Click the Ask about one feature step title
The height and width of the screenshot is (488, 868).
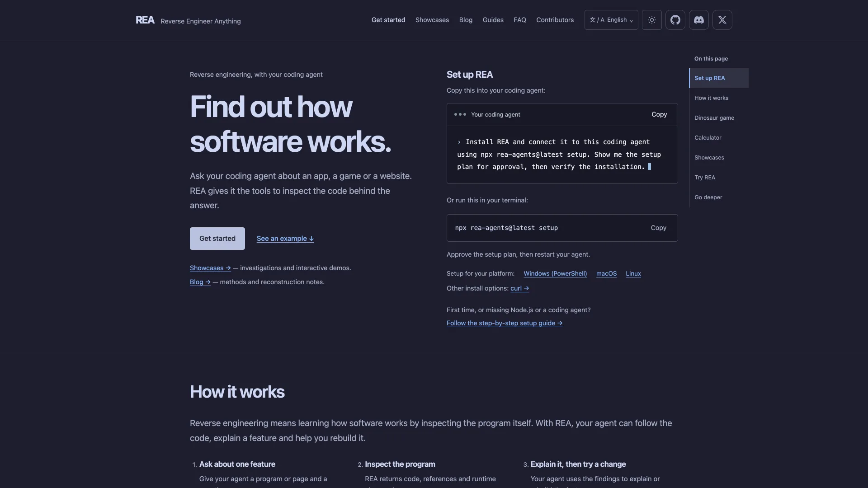pyautogui.click(x=237, y=464)
